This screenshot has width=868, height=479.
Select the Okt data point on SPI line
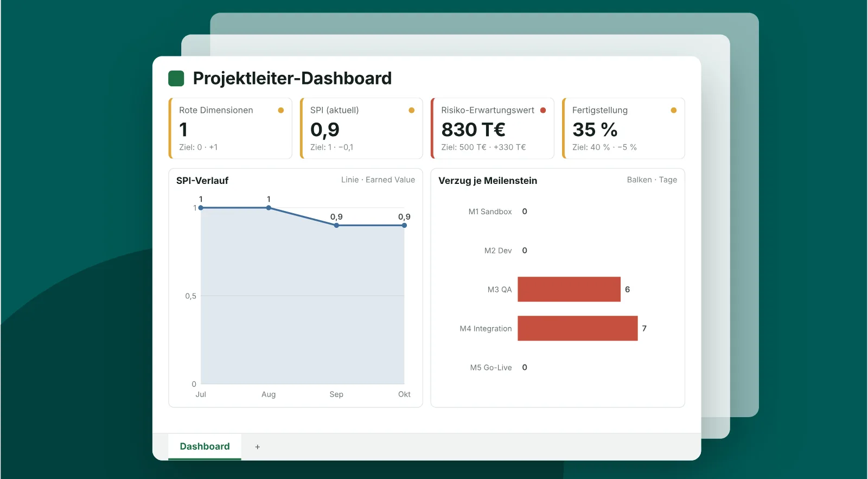[x=404, y=225]
